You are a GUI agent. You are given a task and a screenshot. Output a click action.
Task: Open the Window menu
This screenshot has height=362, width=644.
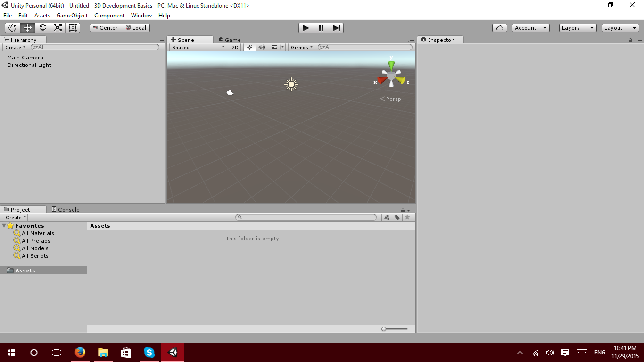coord(141,16)
